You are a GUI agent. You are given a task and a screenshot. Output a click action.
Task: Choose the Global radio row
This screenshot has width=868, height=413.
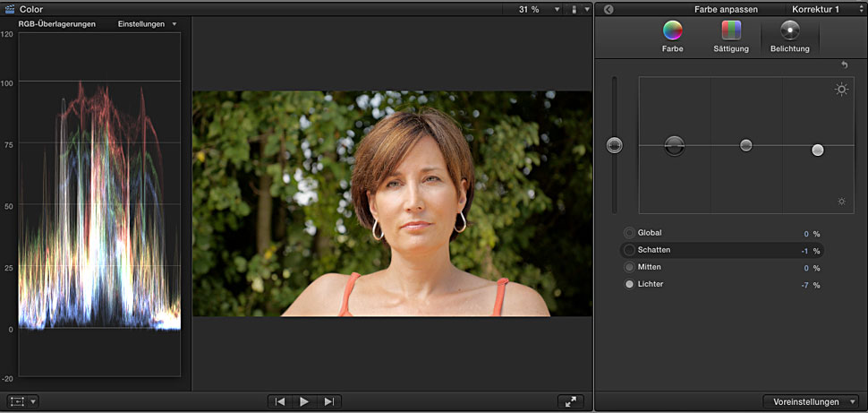(721, 234)
